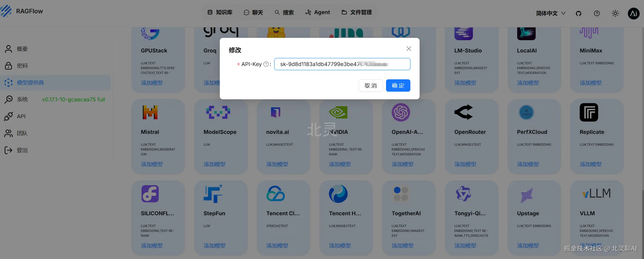
Task: Click 添加模型 under SILICONFL...
Action: (152, 246)
